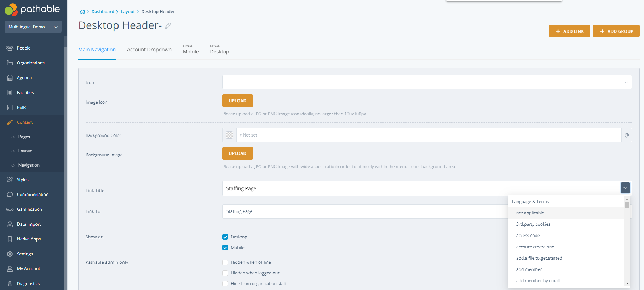Go to Dashboard breadcrumb link
This screenshot has height=290, width=644.
pos(103,12)
